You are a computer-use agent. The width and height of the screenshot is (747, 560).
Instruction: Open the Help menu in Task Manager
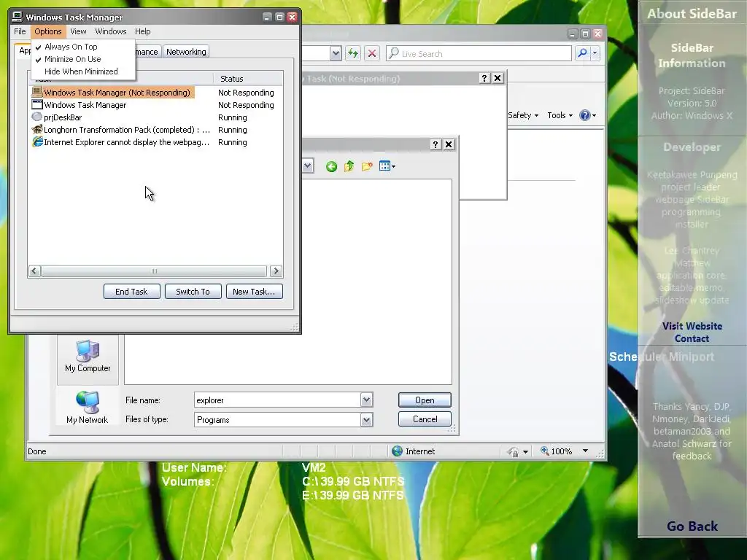(x=142, y=31)
